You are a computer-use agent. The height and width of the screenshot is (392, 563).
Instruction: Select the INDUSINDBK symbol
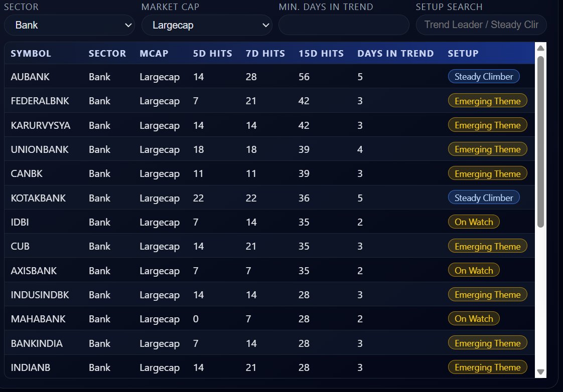pos(40,295)
